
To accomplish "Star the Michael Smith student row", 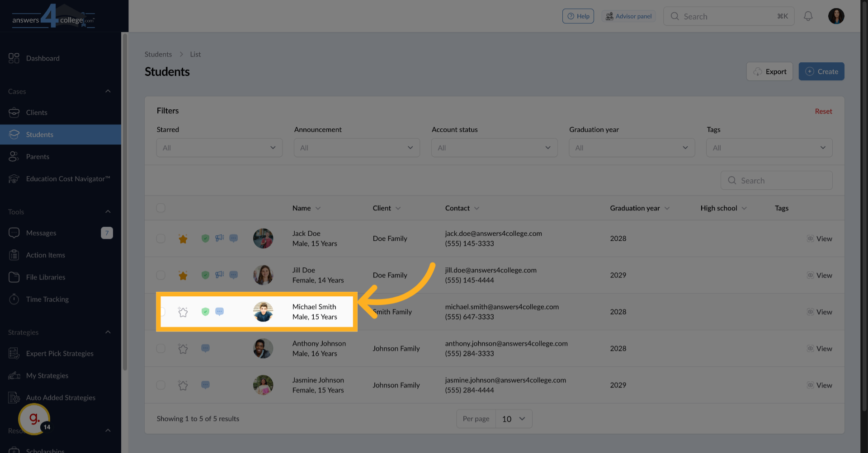I will (x=183, y=312).
